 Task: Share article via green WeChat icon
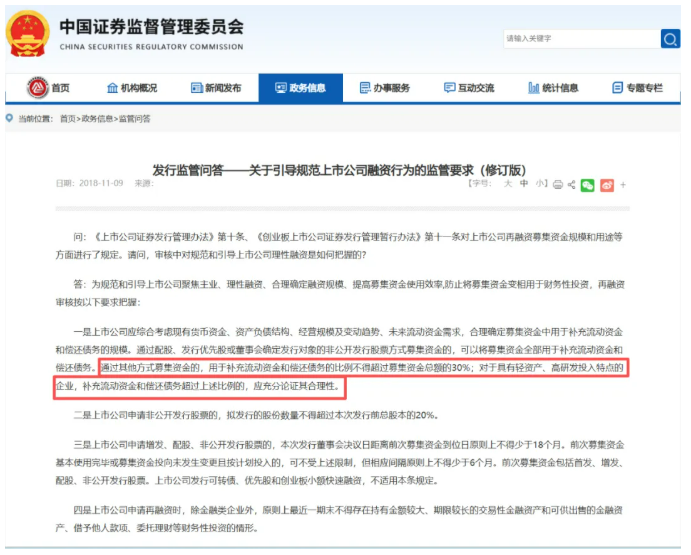[589, 185]
